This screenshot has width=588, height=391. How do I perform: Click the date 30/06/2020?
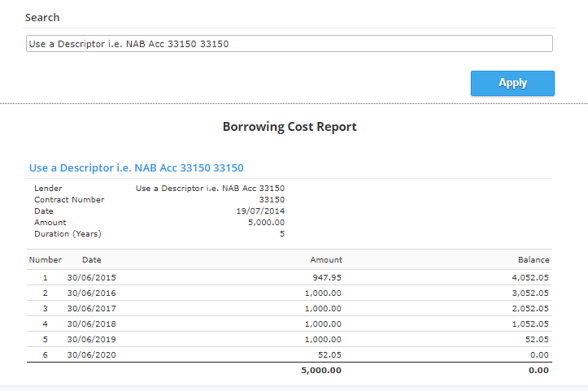click(x=92, y=354)
